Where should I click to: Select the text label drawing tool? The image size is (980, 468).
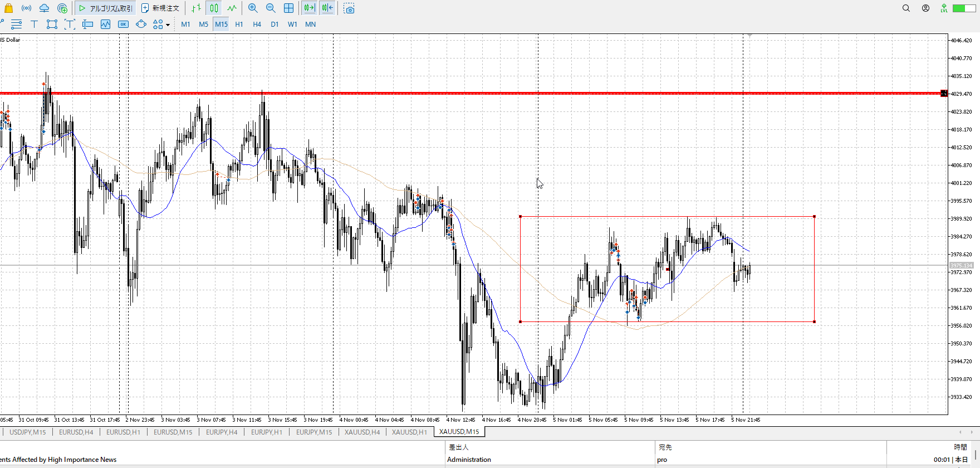[x=34, y=24]
